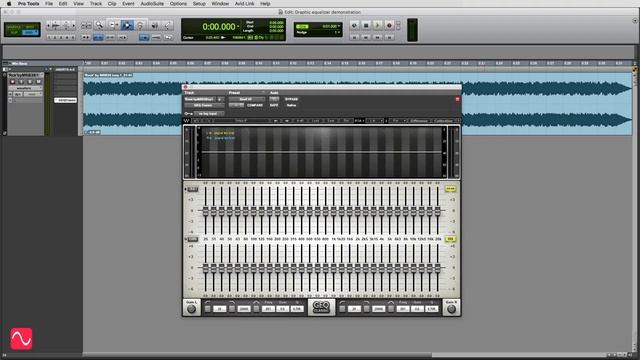The height and width of the screenshot is (360, 640).
Task: Click the Waves toolbar undo arrow
Action: [197, 120]
